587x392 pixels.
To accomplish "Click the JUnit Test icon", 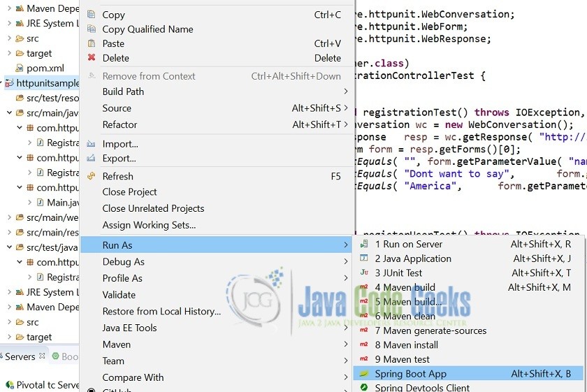I will 364,273.
